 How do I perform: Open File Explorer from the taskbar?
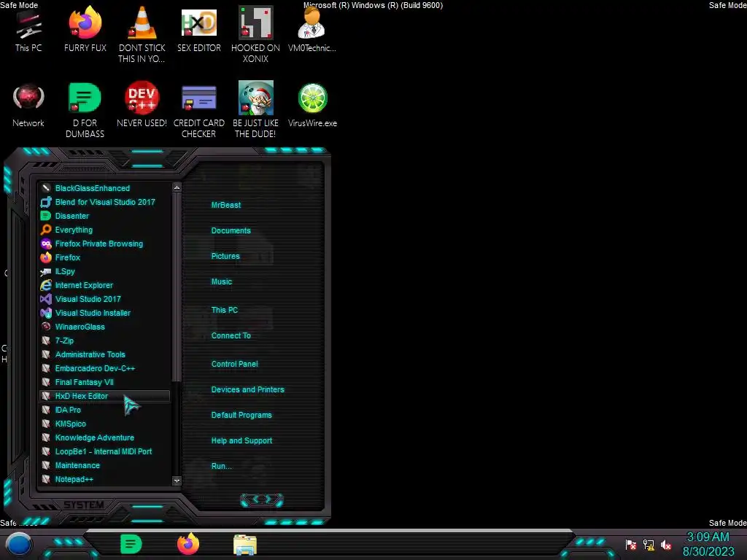[x=245, y=545]
